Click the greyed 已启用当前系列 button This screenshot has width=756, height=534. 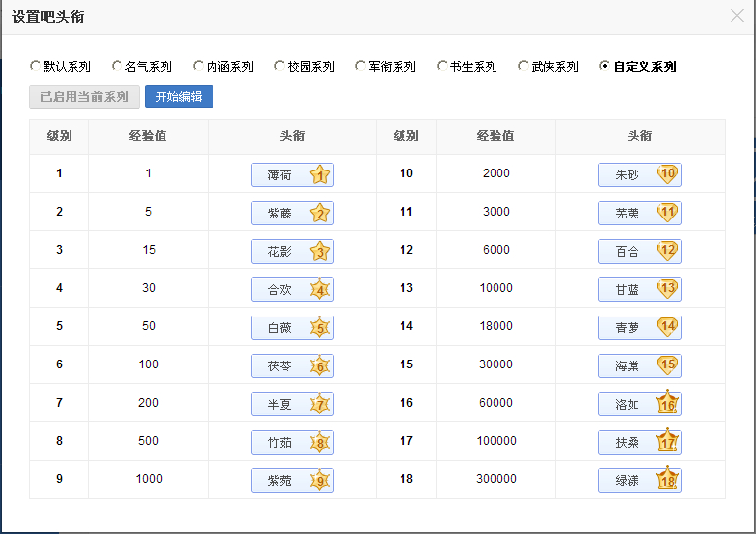tap(84, 96)
